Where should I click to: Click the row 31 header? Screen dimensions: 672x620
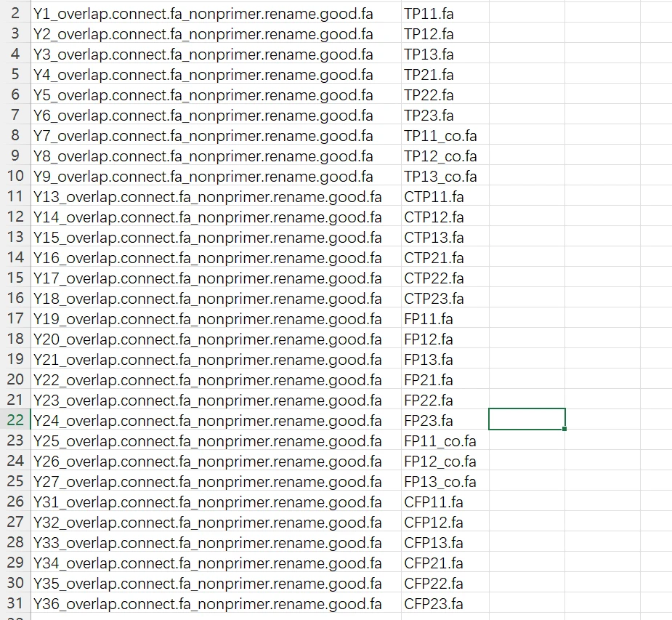point(15,604)
